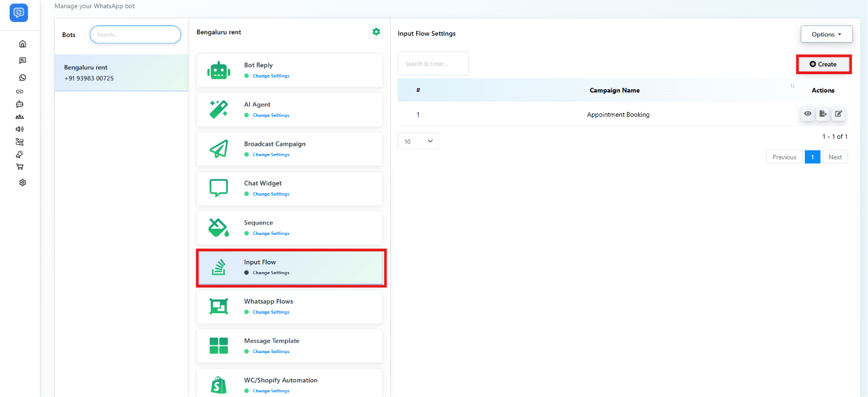868x397 pixels.
Task: Go to Next page
Action: pyautogui.click(x=835, y=157)
